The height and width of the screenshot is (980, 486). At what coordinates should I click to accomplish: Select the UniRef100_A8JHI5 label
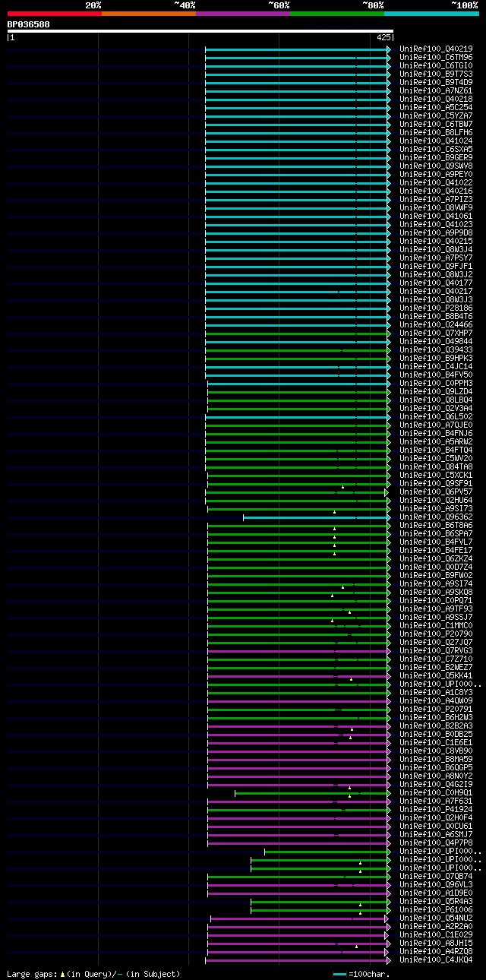click(436, 944)
